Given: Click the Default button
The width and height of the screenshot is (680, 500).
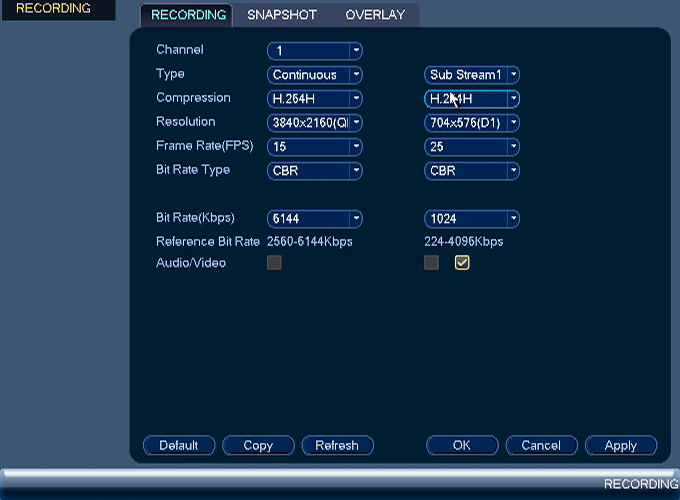Looking at the screenshot, I should 179,445.
